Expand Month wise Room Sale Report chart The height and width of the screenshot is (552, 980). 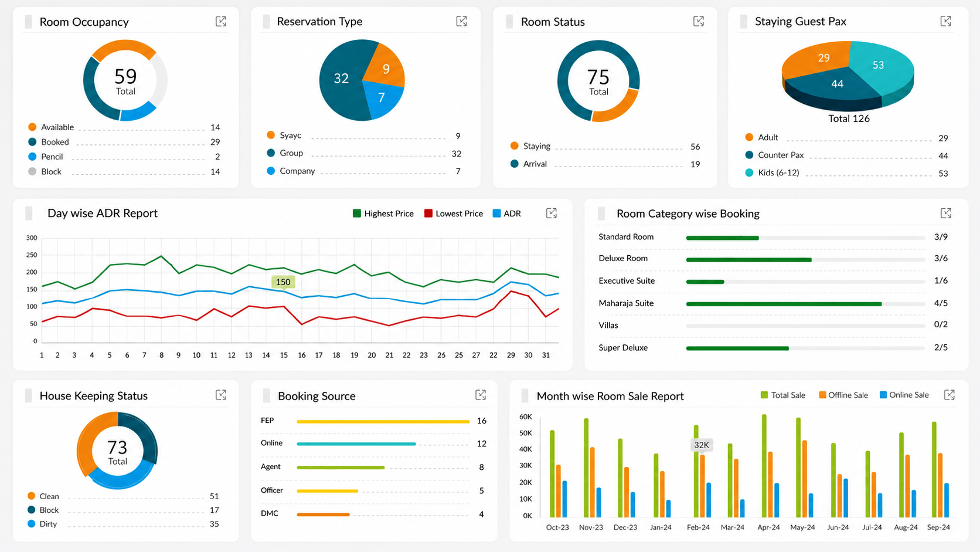950,395
